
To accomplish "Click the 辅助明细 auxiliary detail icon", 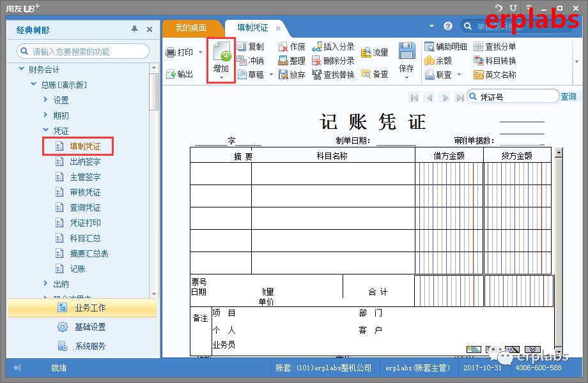I will tap(429, 47).
